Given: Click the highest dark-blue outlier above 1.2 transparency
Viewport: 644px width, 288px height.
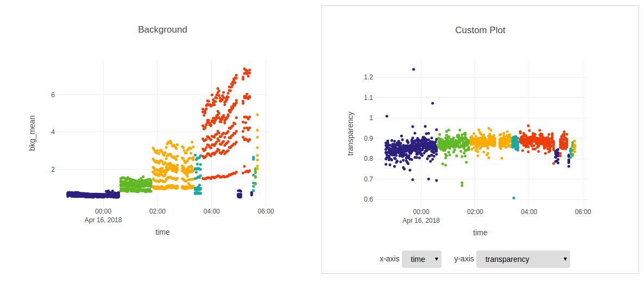Looking at the screenshot, I should (x=413, y=69).
